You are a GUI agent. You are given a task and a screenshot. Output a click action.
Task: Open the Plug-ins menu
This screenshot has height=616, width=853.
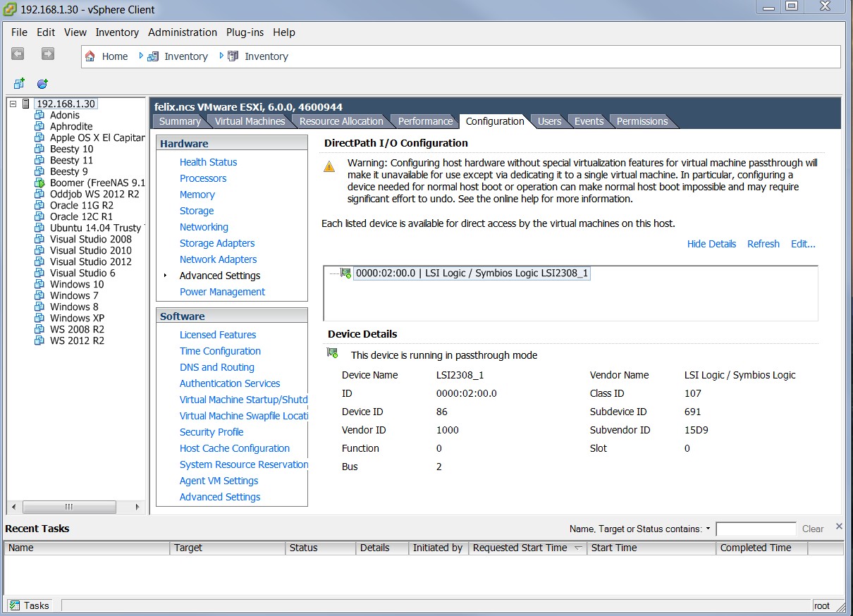(x=245, y=32)
